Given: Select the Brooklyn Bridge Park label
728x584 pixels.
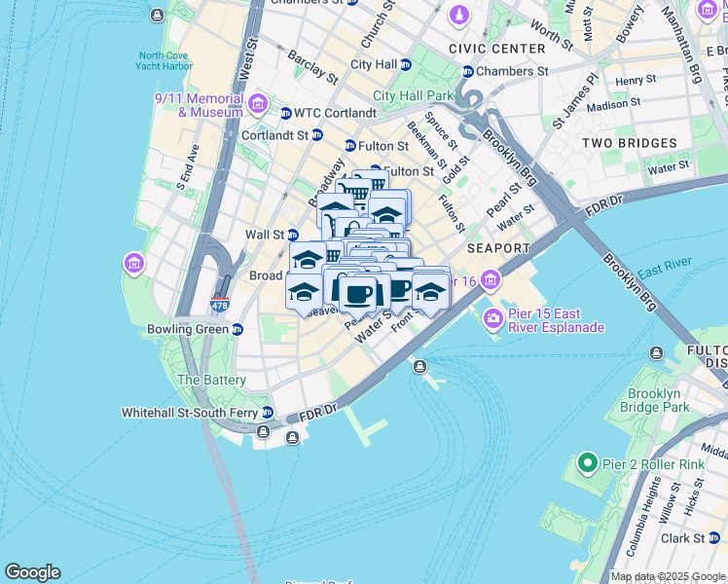Looking at the screenshot, I should tap(655, 400).
